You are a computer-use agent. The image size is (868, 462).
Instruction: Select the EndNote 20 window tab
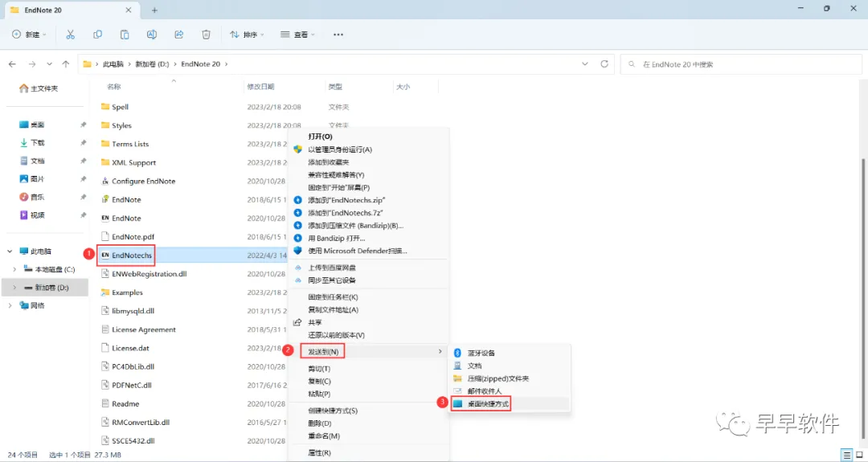(x=72, y=10)
